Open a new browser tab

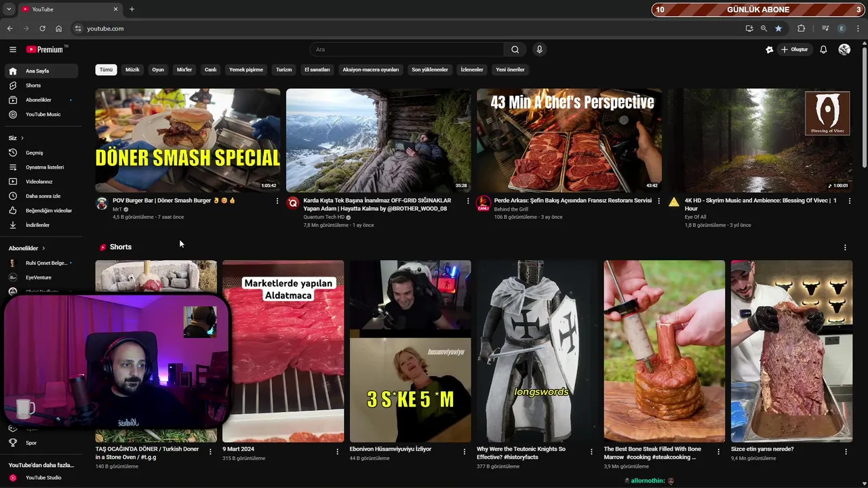[x=132, y=9]
